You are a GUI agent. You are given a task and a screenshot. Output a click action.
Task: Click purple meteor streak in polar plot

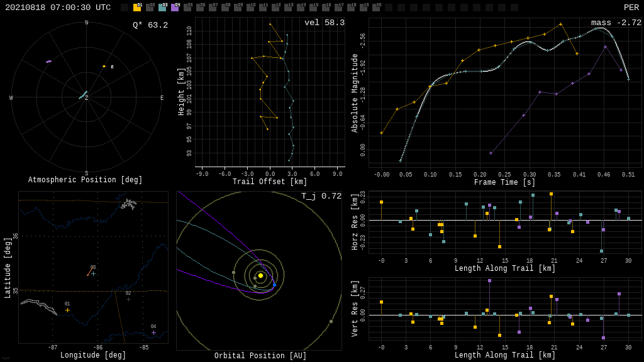(x=48, y=62)
